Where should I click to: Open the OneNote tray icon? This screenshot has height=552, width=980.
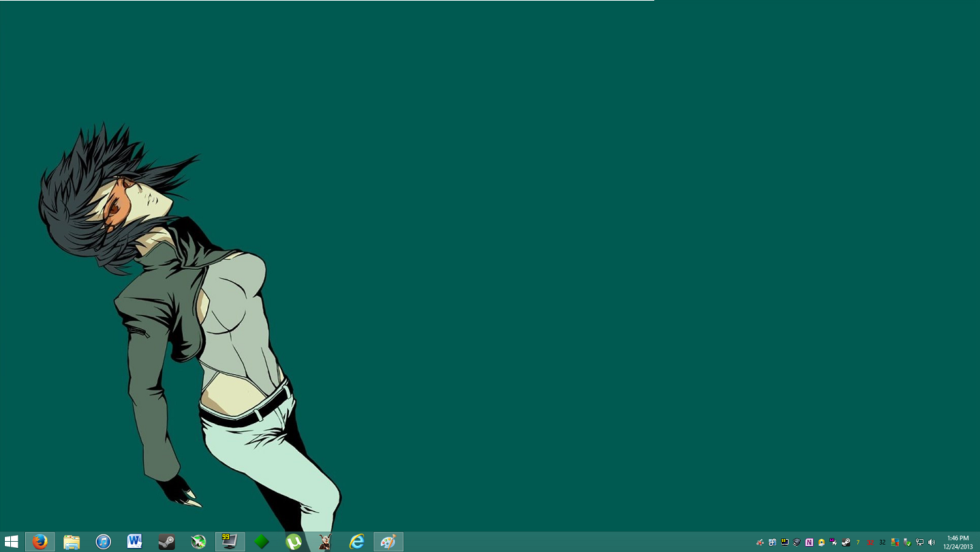(x=809, y=542)
